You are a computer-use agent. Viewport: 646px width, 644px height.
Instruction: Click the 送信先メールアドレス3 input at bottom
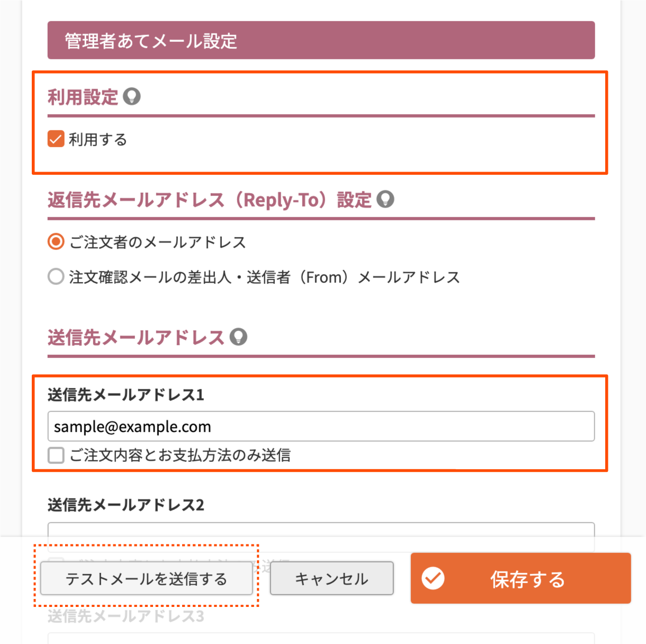321,638
